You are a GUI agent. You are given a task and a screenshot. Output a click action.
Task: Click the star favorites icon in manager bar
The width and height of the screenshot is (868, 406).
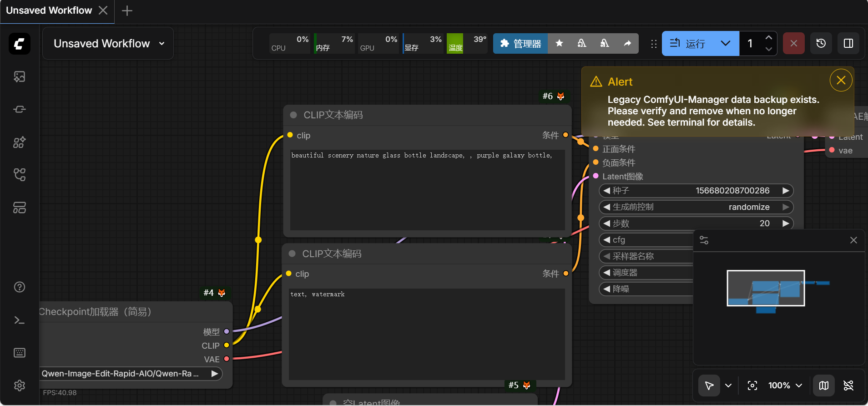559,44
